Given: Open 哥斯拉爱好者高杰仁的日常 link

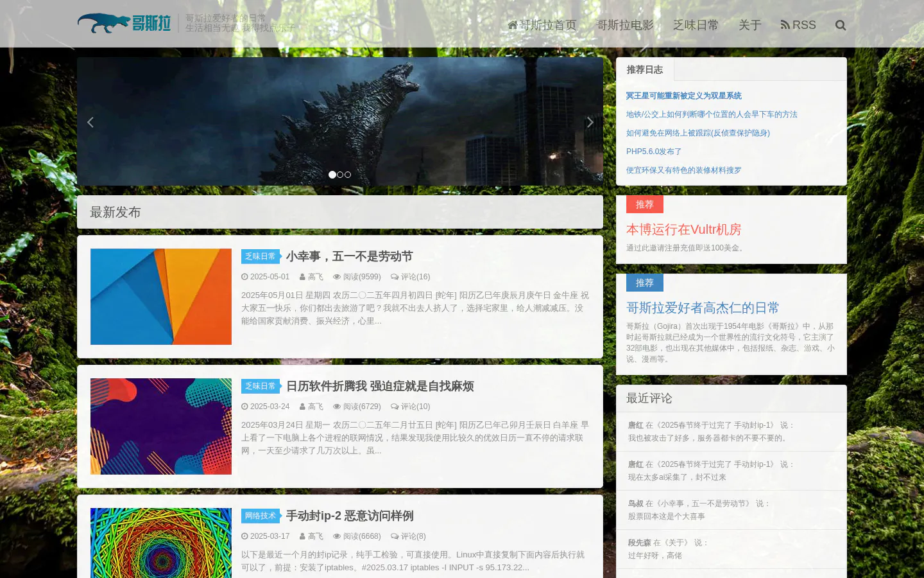Looking at the screenshot, I should point(703,308).
